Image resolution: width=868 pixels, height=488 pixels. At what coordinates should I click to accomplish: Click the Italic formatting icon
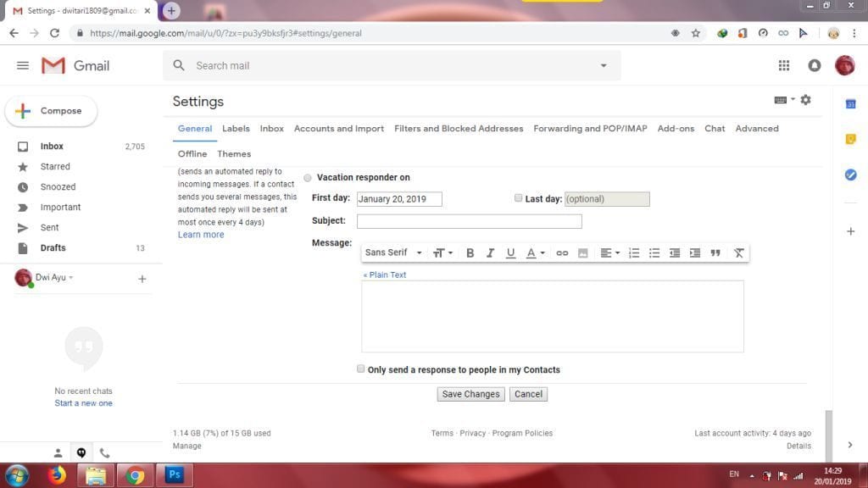click(x=490, y=252)
